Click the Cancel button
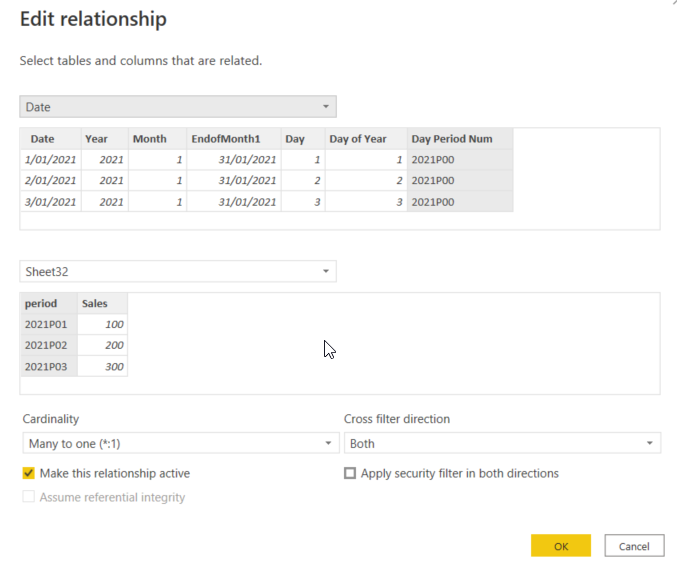Image resolution: width=677 pixels, height=569 pixels. [634, 546]
